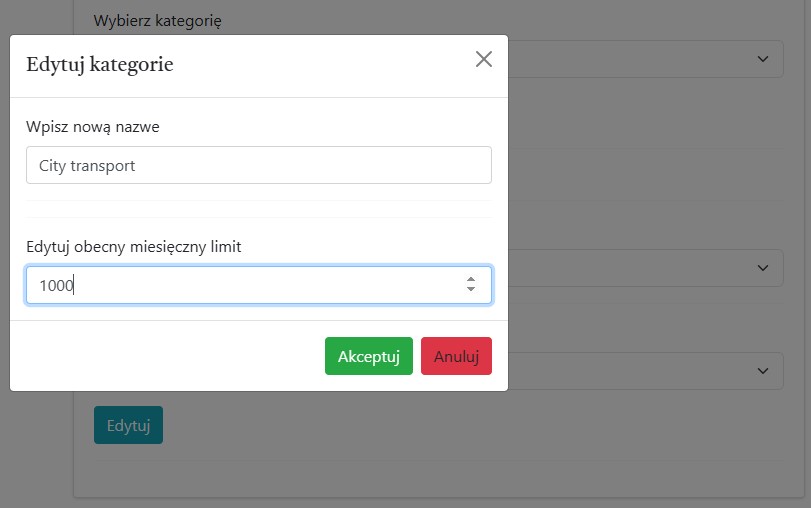This screenshot has width=811, height=508.
Task: Cancel editing with the Anuluj button
Action: pos(456,356)
